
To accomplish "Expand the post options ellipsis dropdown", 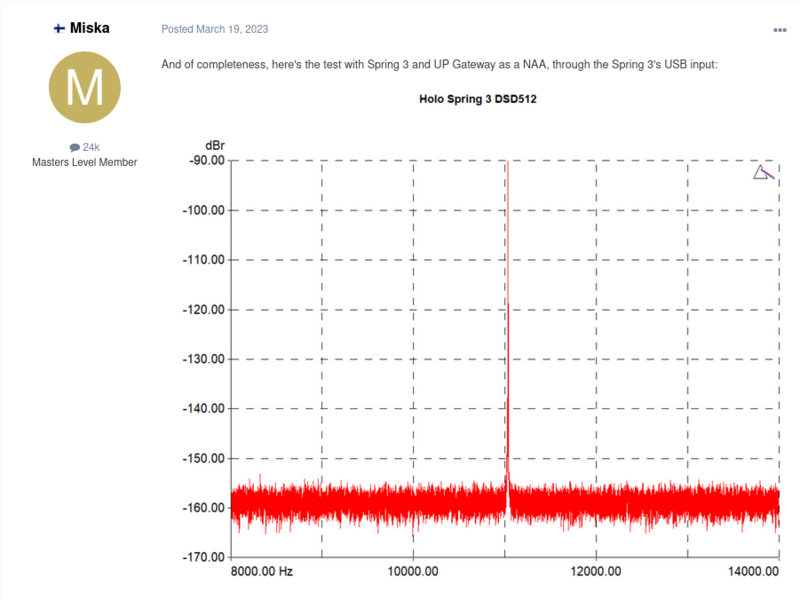I will point(781,29).
